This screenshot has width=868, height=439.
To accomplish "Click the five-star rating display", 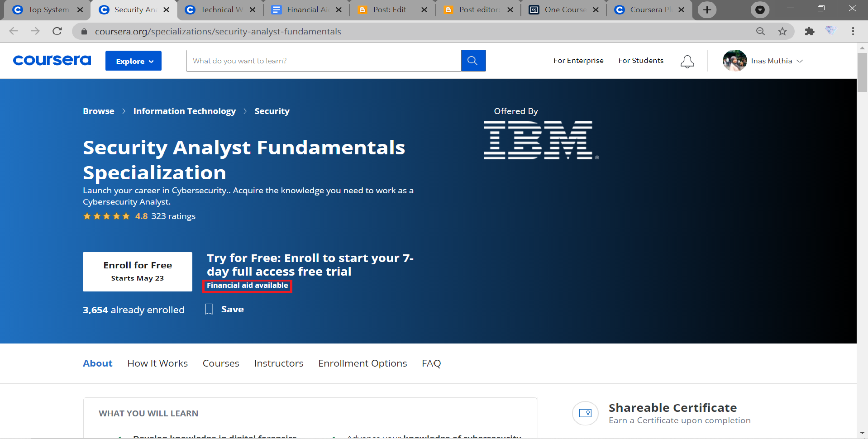I will tap(106, 216).
